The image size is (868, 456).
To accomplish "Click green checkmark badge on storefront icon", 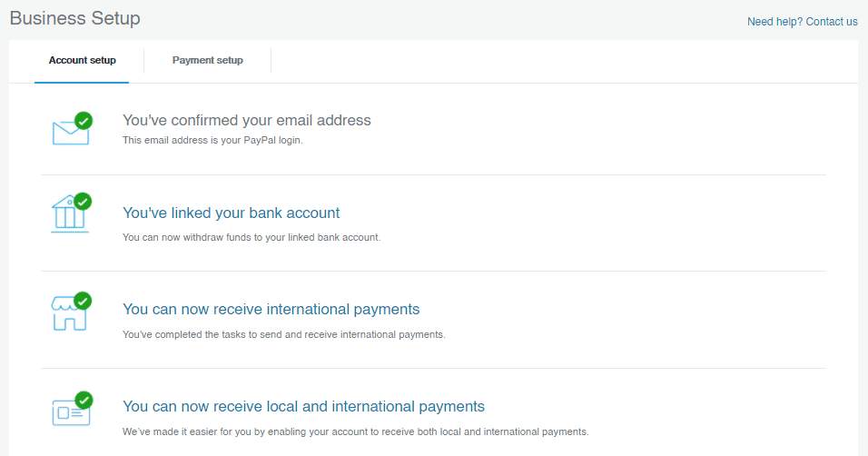I will click(83, 301).
